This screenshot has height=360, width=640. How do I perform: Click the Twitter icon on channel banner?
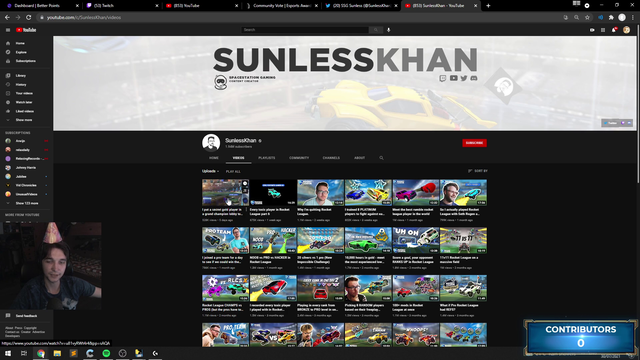[464, 78]
